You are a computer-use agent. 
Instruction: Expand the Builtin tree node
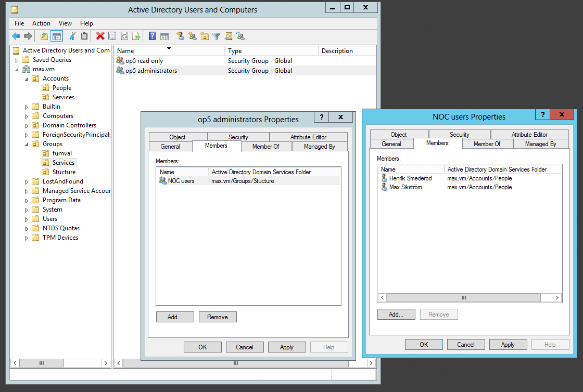coord(27,107)
